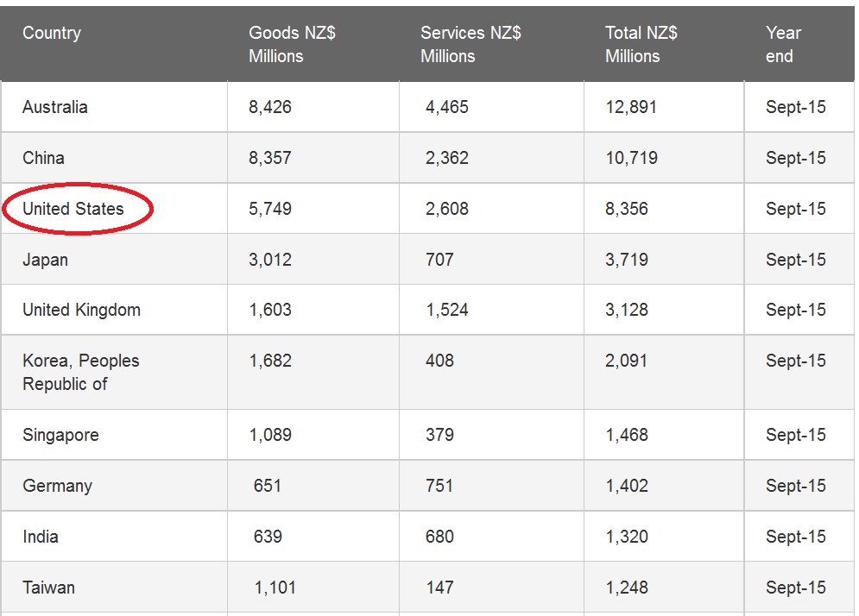Select the Taiwan country cell
The width and height of the screenshot is (859, 616).
coord(48,588)
